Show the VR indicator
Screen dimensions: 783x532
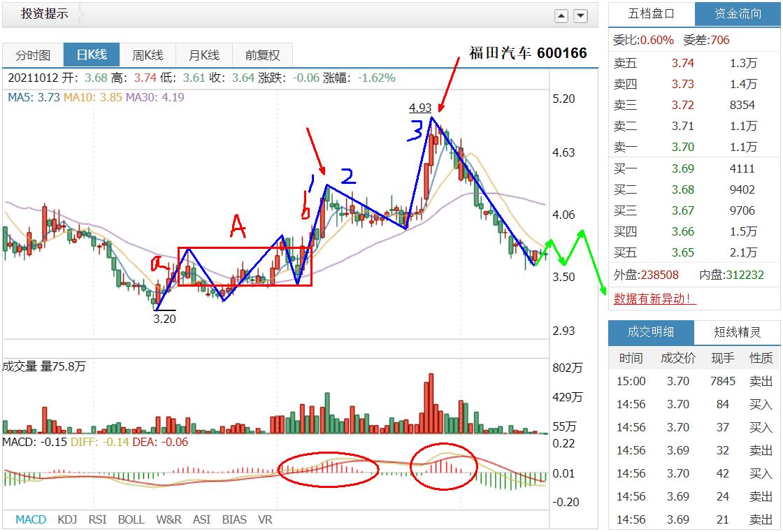[265, 519]
